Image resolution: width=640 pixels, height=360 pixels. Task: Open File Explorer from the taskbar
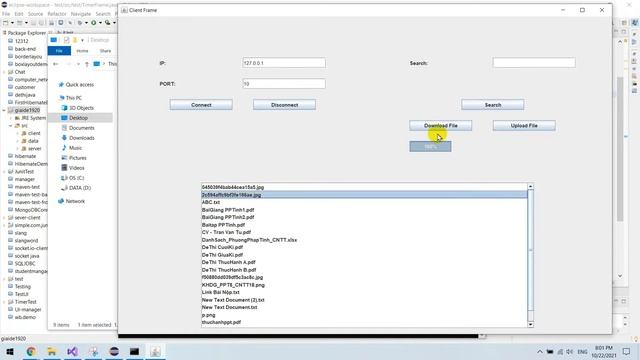click(x=52, y=351)
